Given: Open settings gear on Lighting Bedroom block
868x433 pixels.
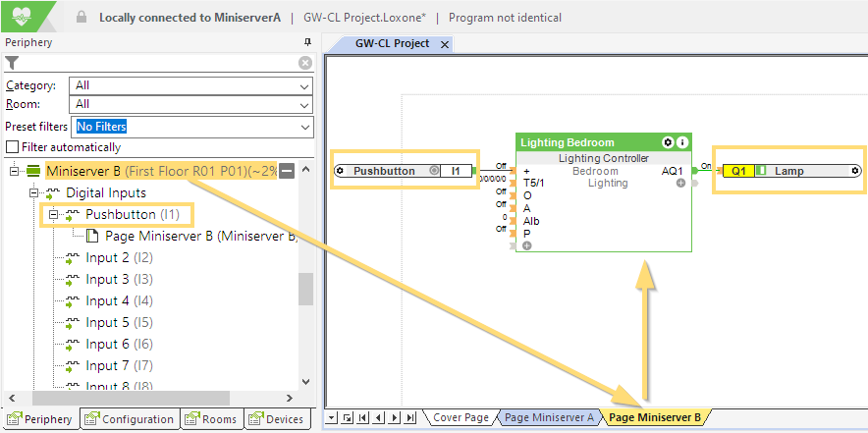Looking at the screenshot, I should pos(668,142).
